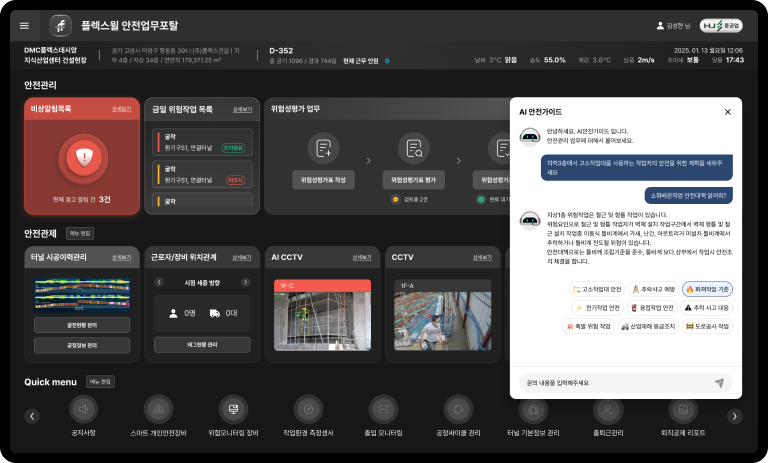Click the 위험성평가표 작성 document-plus icon
Screen dimensions: 768x463
pos(323,148)
